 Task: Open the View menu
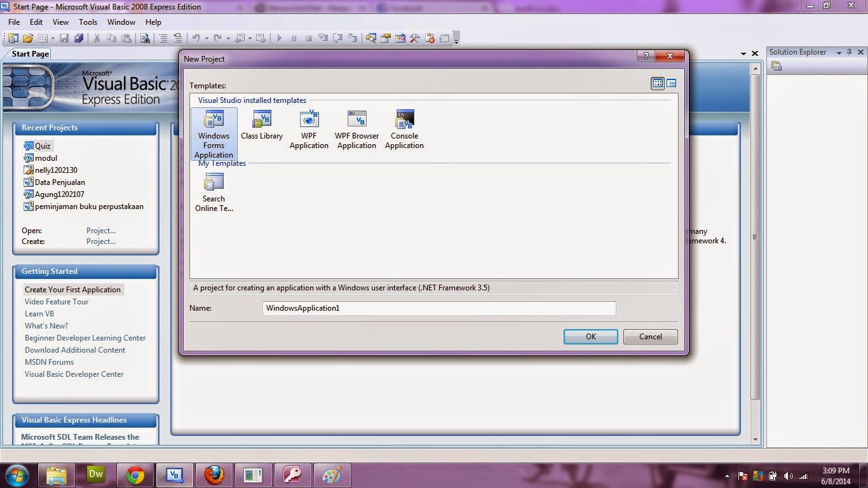pyautogui.click(x=60, y=22)
